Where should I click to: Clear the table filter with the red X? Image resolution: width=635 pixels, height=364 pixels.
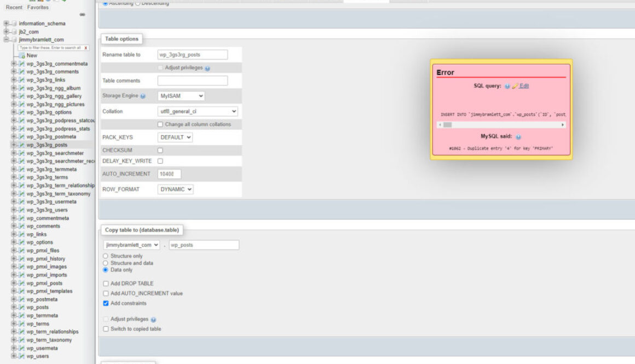86,48
